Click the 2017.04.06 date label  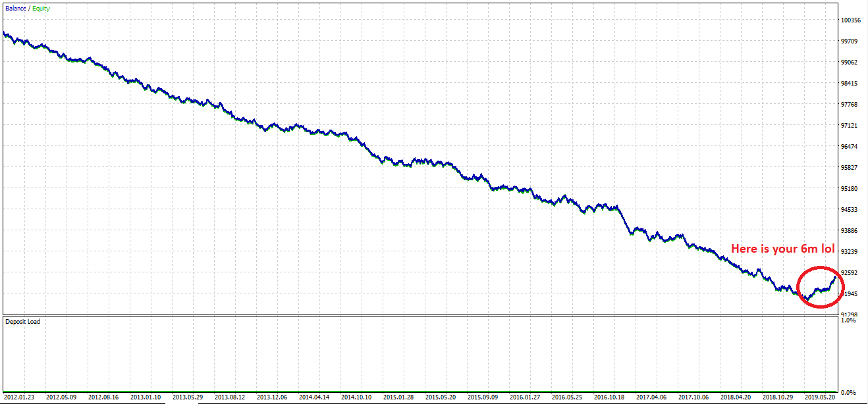[x=653, y=398]
